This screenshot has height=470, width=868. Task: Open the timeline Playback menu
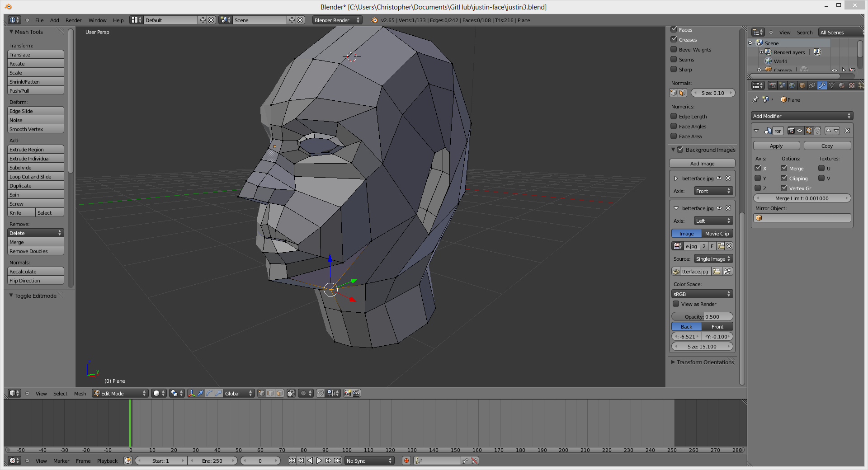coord(107,461)
